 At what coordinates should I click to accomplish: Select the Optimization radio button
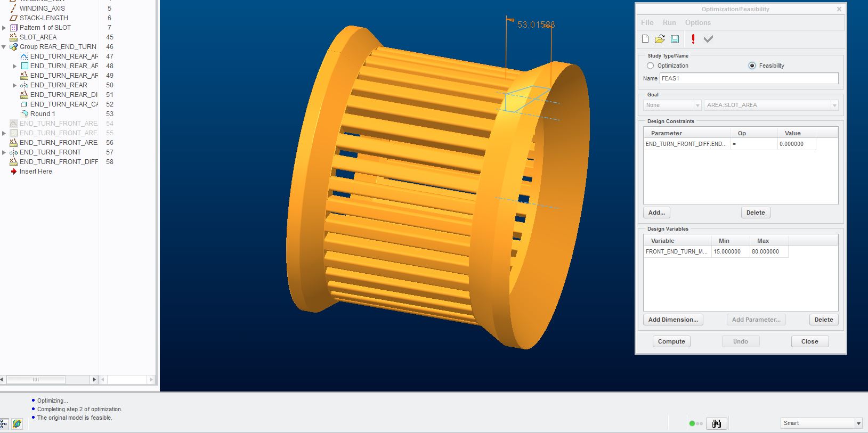click(x=650, y=66)
